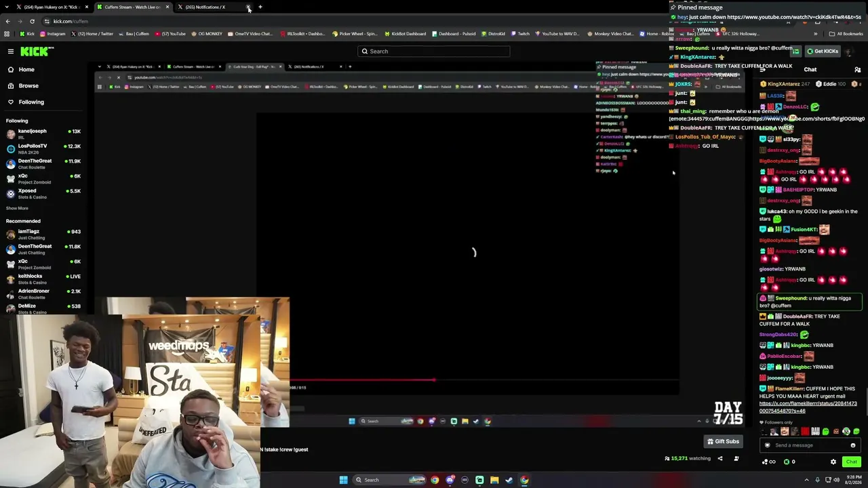Click the pinned message YouTube link
The image size is (868, 488).
coord(793,17)
